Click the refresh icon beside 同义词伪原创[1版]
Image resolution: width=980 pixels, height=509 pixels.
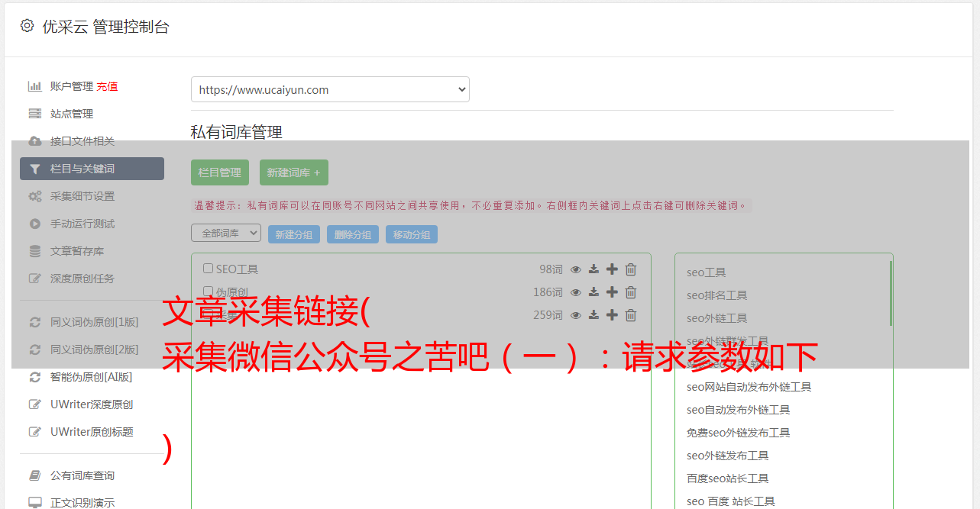coord(35,322)
